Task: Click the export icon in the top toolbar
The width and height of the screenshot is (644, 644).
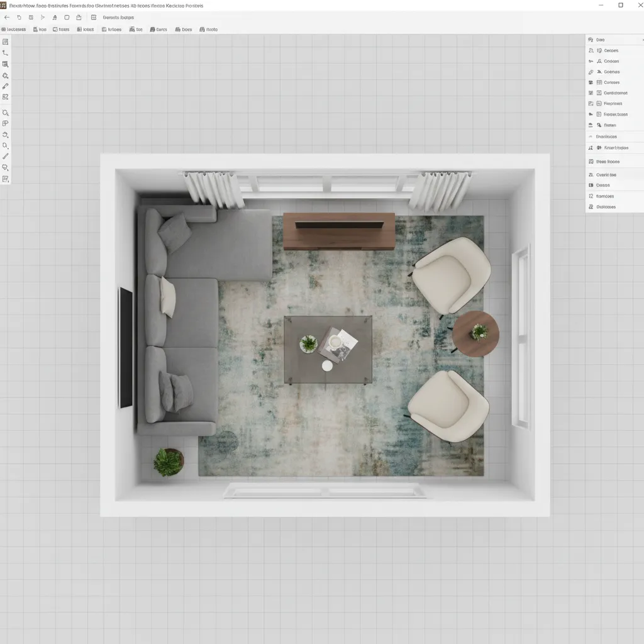Action: pos(79,18)
